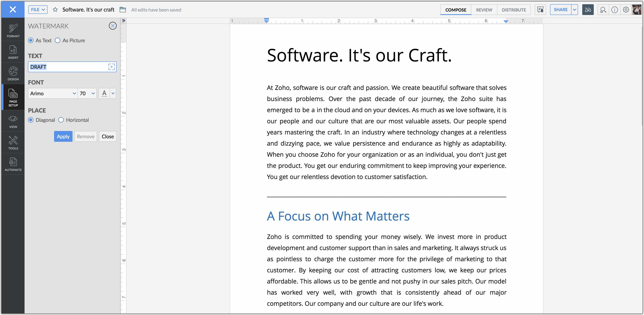644x315 pixels.
Task: Mark document as favorite with star
Action: pyautogui.click(x=55, y=10)
